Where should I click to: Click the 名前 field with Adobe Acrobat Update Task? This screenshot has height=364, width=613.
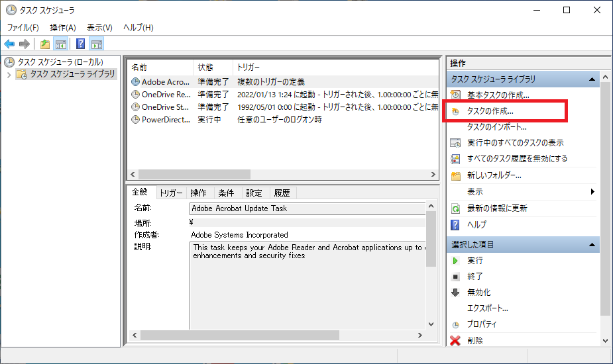307,208
